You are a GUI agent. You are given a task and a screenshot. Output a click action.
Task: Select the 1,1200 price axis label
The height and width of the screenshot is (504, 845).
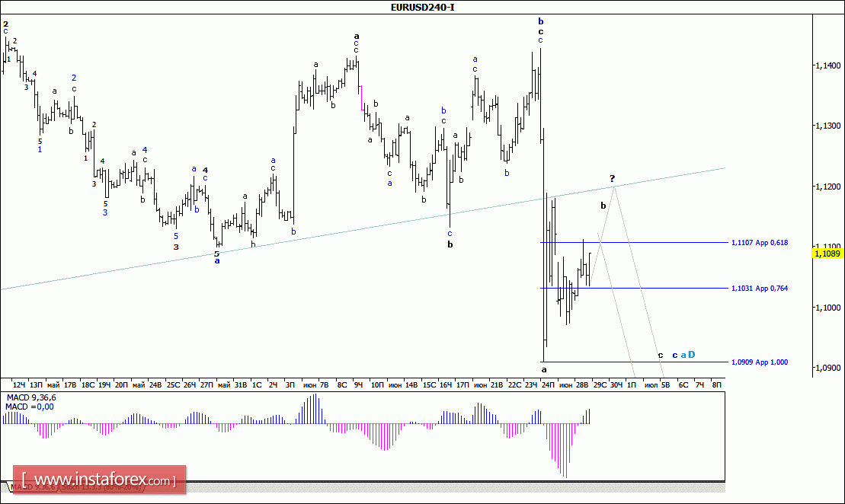pyautogui.click(x=827, y=187)
